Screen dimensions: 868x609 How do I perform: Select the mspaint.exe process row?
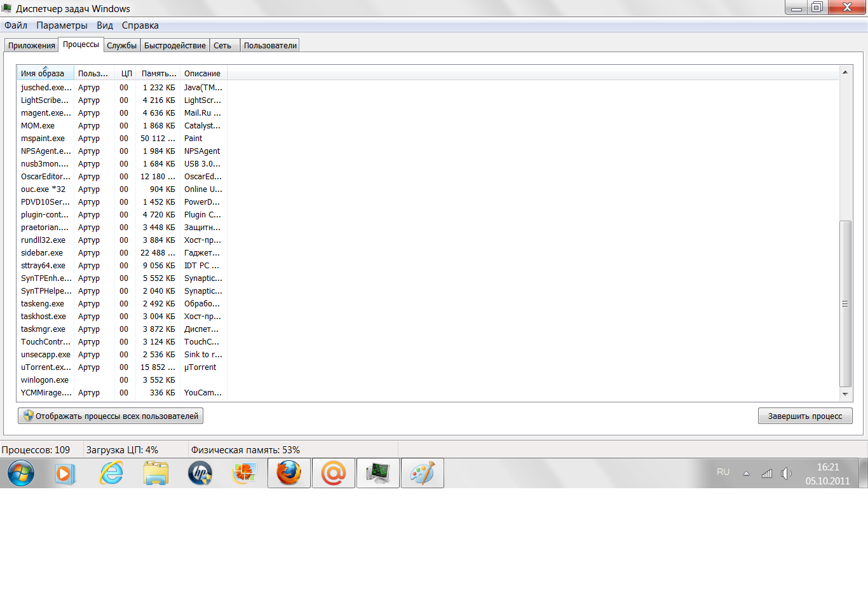(122, 139)
